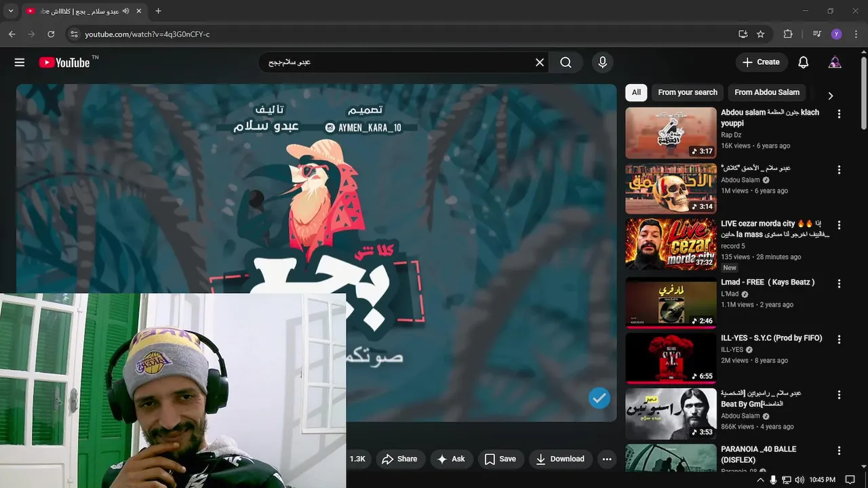Viewport: 868px width, 488px height.
Task: Show hidden tray icons chevron in taskbar
Action: pos(760,480)
